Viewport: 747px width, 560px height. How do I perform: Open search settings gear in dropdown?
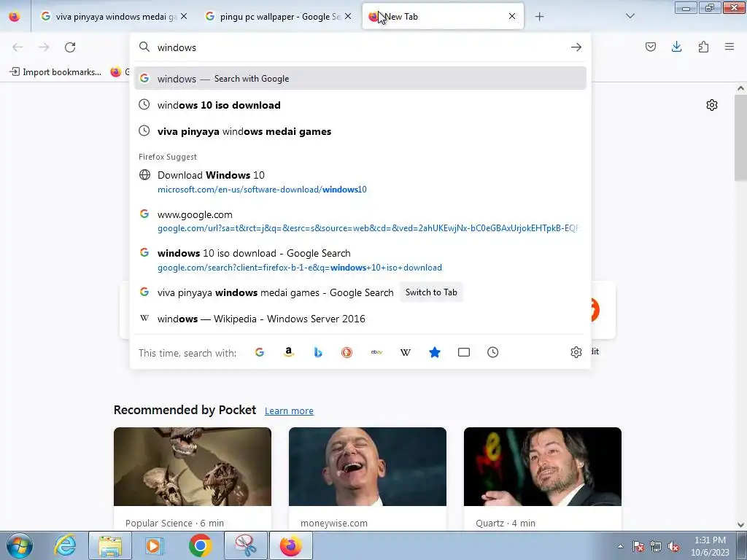576,352
